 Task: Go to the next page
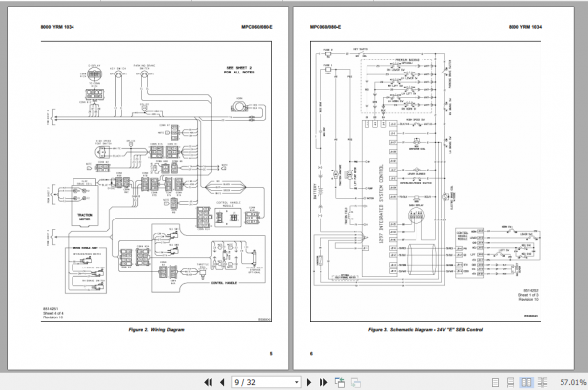[x=309, y=382]
